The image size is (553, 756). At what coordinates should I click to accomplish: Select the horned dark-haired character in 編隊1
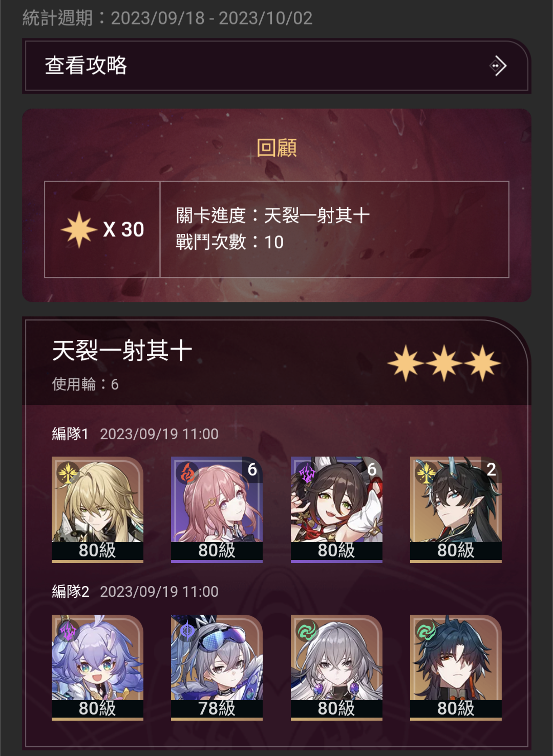click(456, 509)
